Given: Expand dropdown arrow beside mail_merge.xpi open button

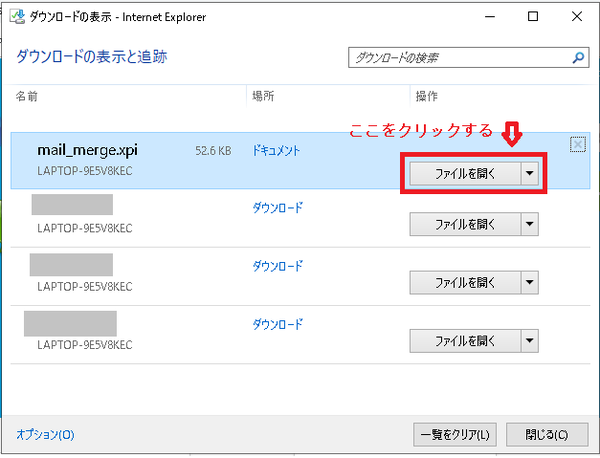Looking at the screenshot, I should (x=530, y=173).
